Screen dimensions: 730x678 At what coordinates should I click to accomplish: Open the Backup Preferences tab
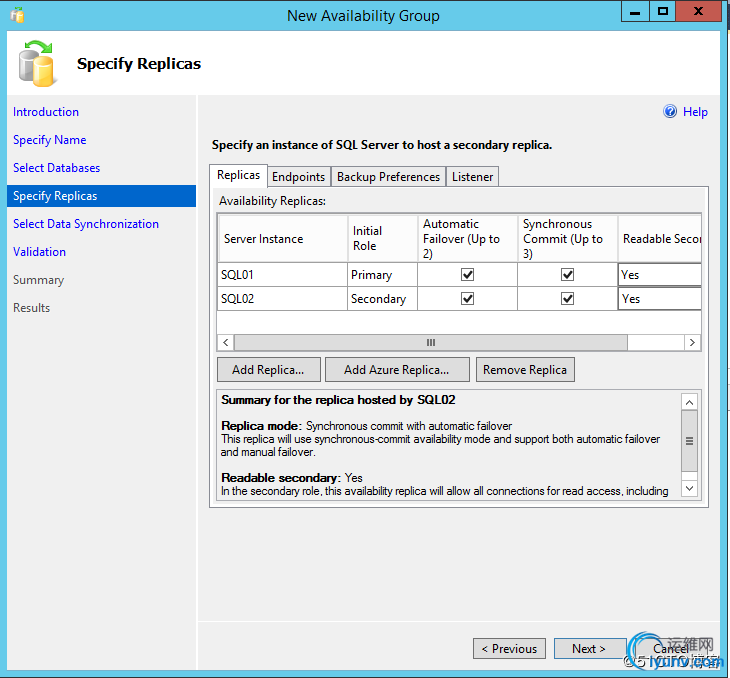pyautogui.click(x=388, y=177)
